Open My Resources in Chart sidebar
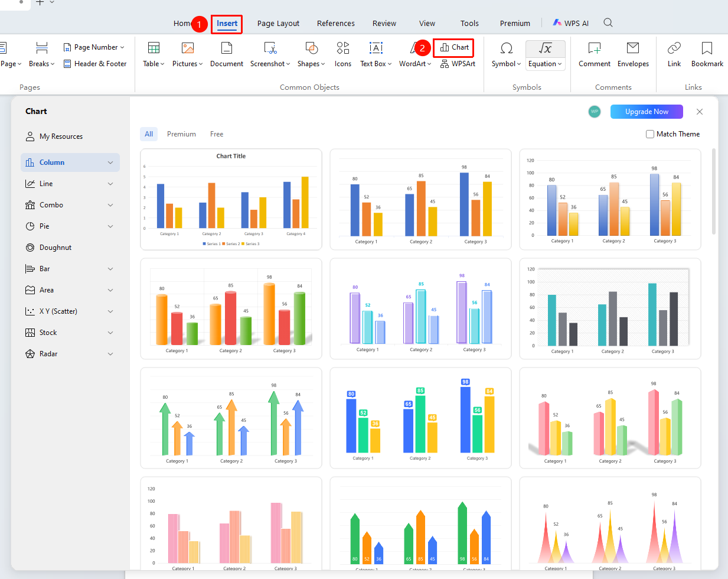This screenshot has height=579, width=728. pyautogui.click(x=54, y=136)
